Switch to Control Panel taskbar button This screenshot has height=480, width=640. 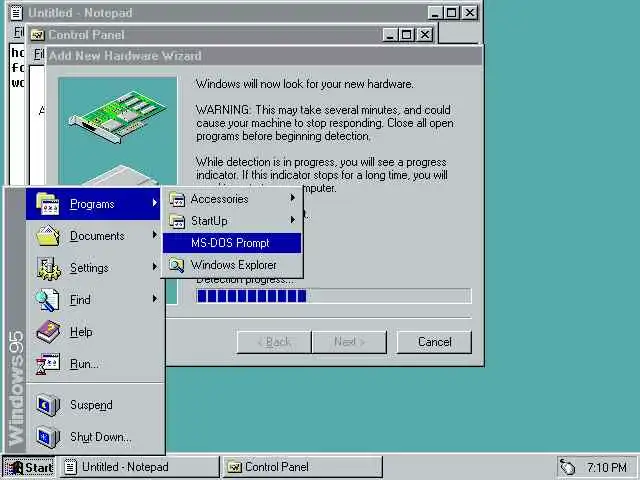pyautogui.click(x=302, y=467)
